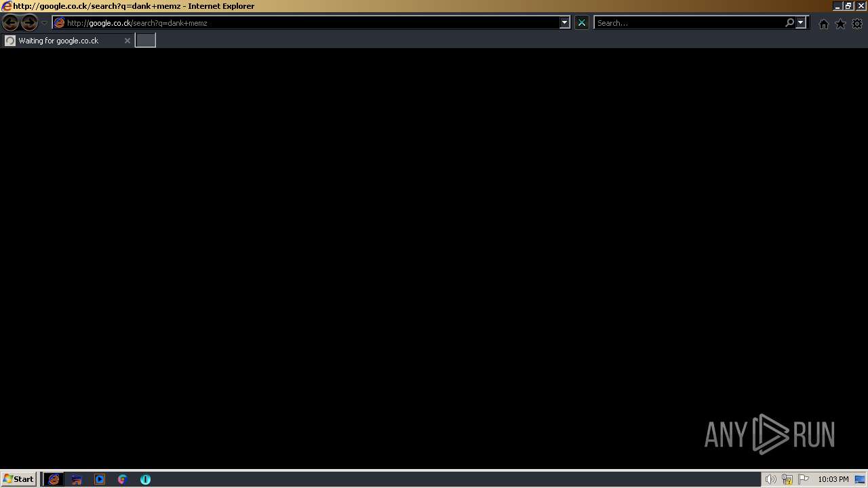Open the Start menu

point(18,479)
